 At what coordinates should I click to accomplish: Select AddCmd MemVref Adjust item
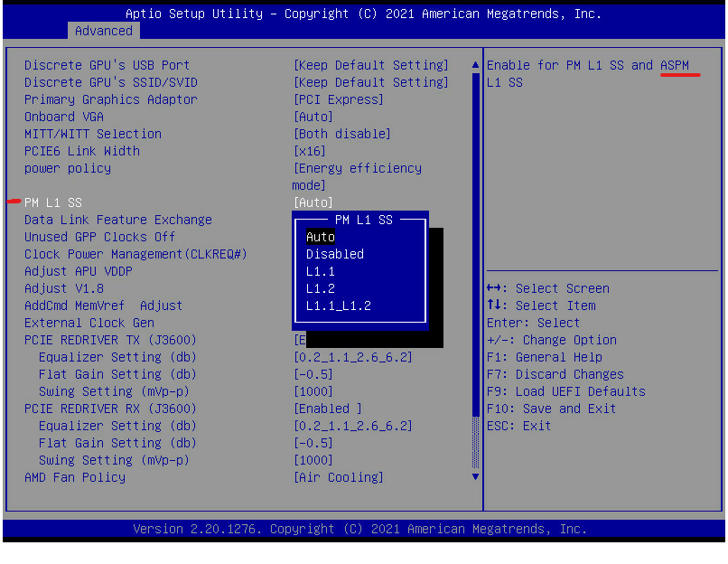103,305
